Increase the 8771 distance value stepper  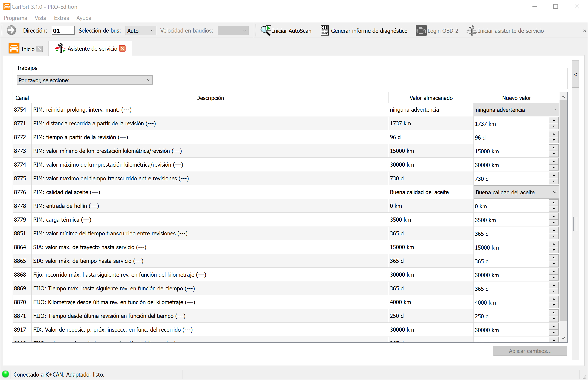[x=554, y=120]
